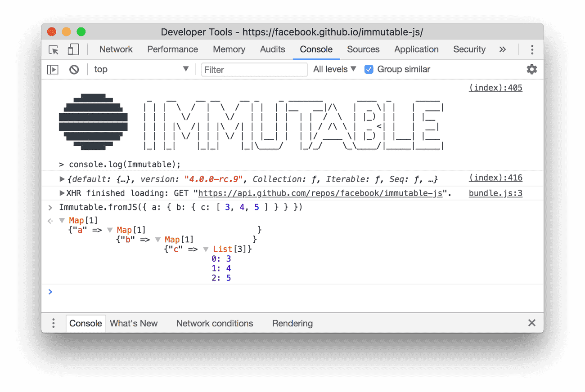
Task: Open the All levels filter dropdown
Action: click(x=334, y=69)
